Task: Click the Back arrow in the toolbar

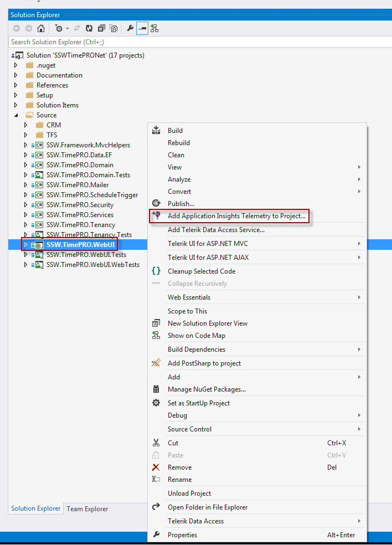Action: click(17, 28)
